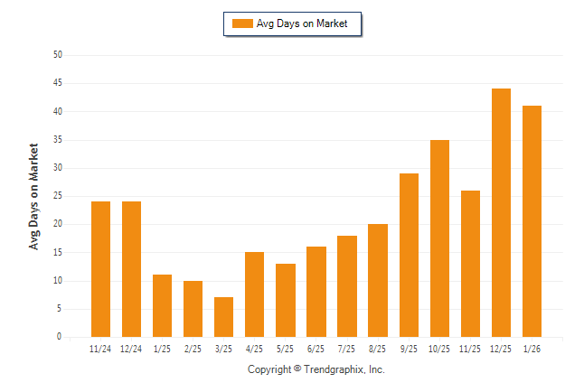
Task: Select the 11/24 bar
Action: tap(100, 269)
